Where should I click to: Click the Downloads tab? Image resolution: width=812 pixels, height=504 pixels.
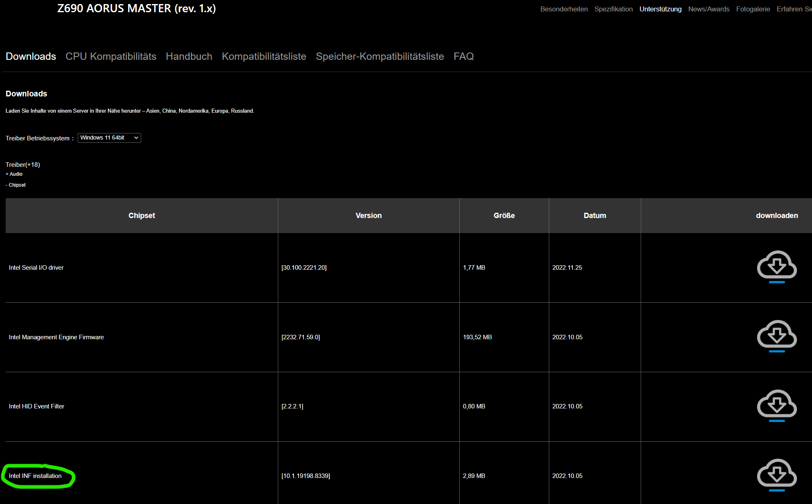31,57
